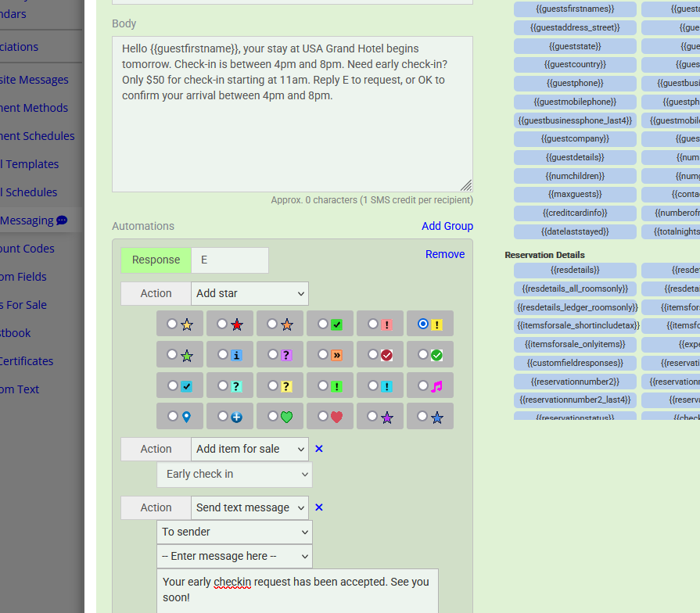
Task: Click the Response keyword input field
Action: point(229,260)
